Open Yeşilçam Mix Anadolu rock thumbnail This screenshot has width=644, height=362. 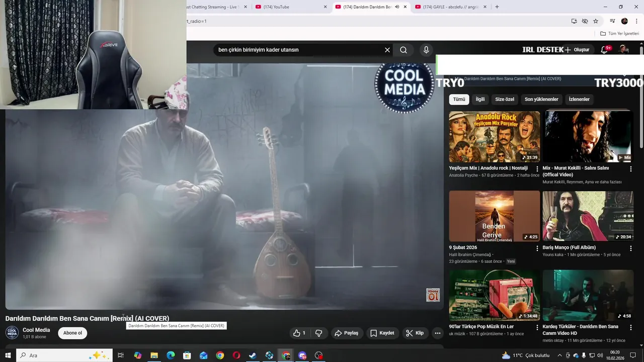494,136
